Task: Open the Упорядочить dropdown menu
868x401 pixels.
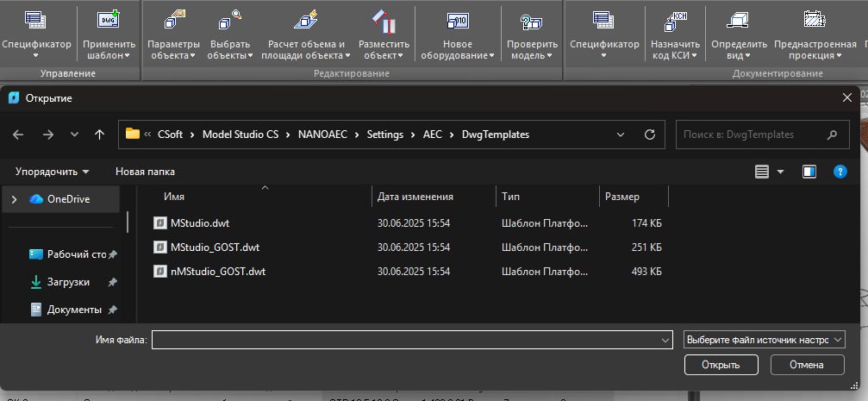Action: click(x=52, y=172)
